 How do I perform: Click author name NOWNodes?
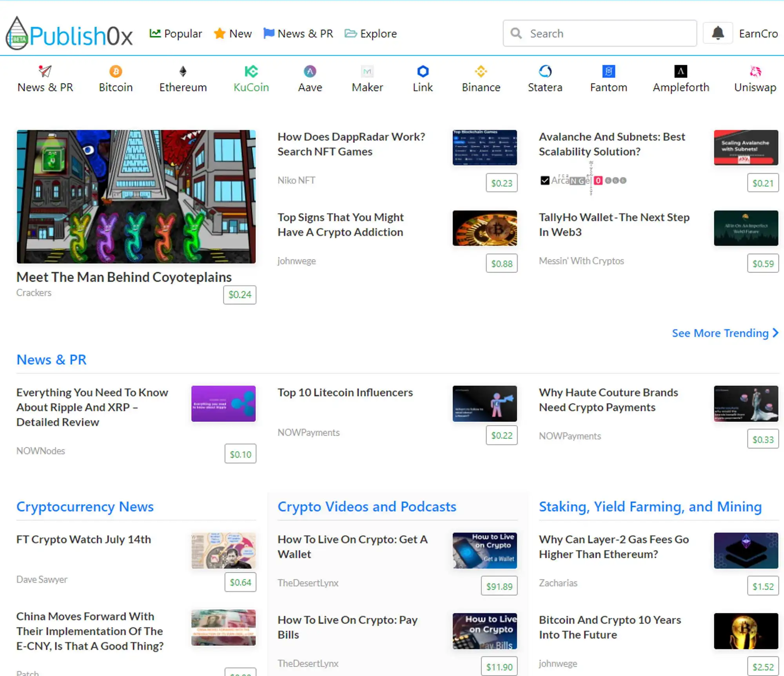click(x=41, y=451)
